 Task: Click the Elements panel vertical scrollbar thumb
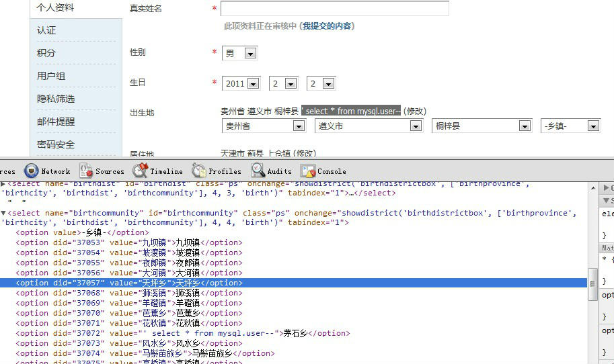pyautogui.click(x=593, y=284)
